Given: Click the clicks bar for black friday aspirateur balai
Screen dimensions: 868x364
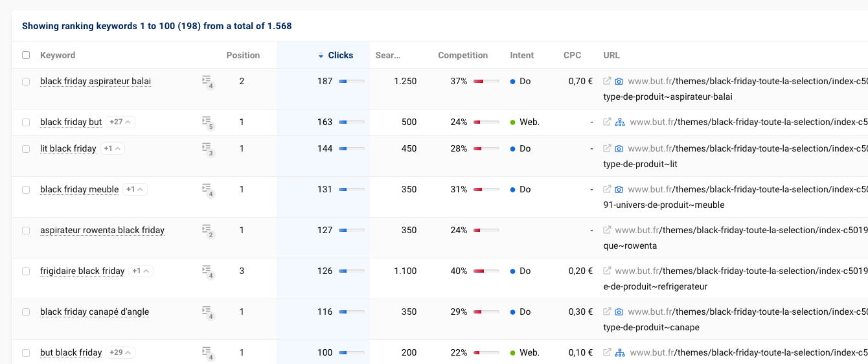Looking at the screenshot, I should pyautogui.click(x=352, y=81).
